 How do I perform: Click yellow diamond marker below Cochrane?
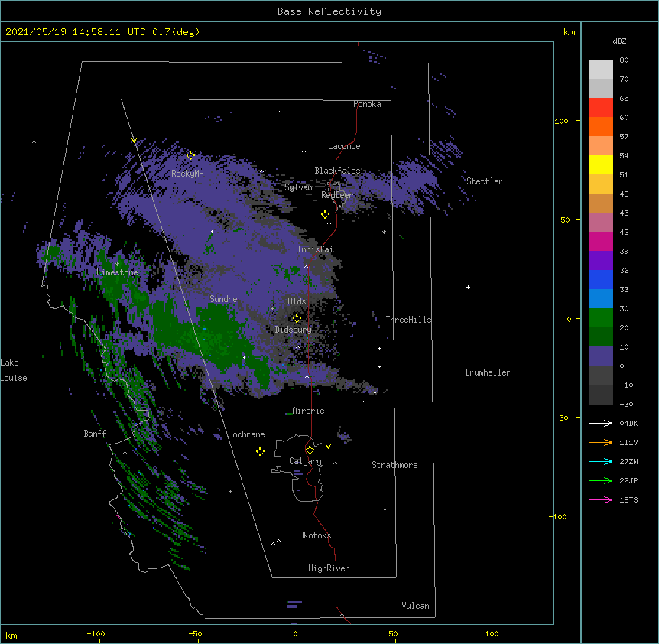point(260,451)
